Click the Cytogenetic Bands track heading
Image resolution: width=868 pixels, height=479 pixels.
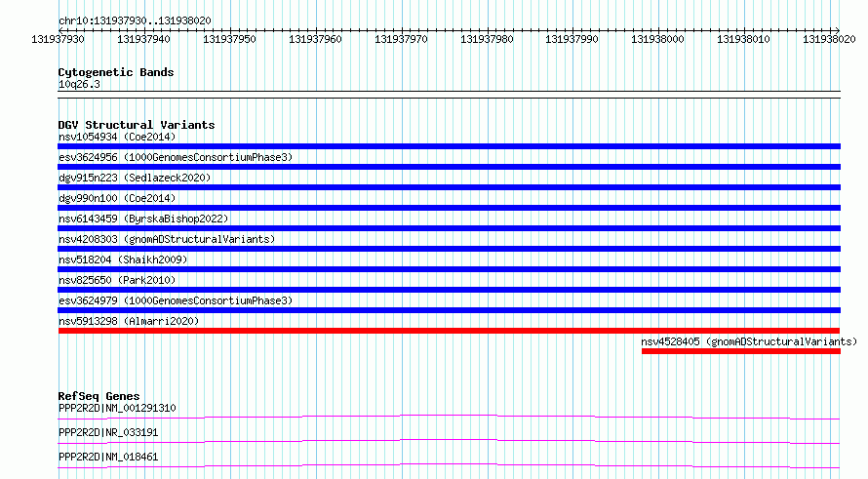[x=116, y=72]
